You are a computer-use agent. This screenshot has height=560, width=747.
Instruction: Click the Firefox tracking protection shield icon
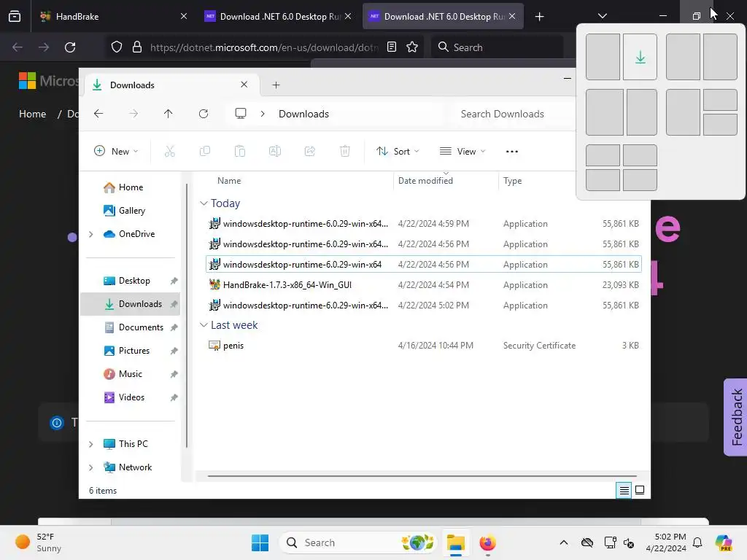pyautogui.click(x=117, y=47)
